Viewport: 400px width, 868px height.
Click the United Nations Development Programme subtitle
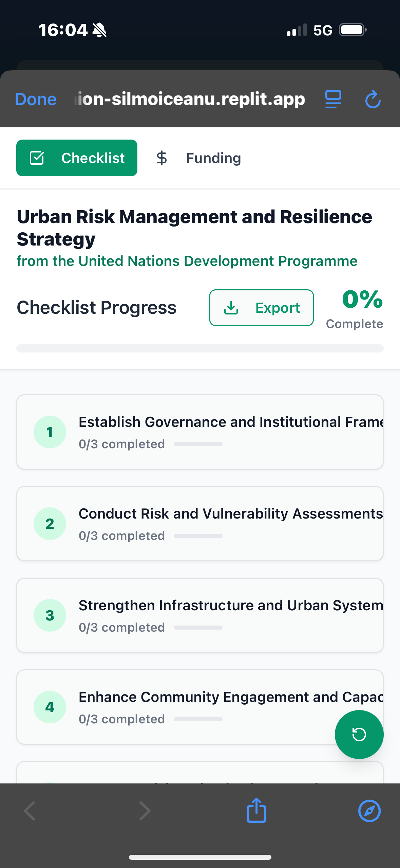[187, 261]
